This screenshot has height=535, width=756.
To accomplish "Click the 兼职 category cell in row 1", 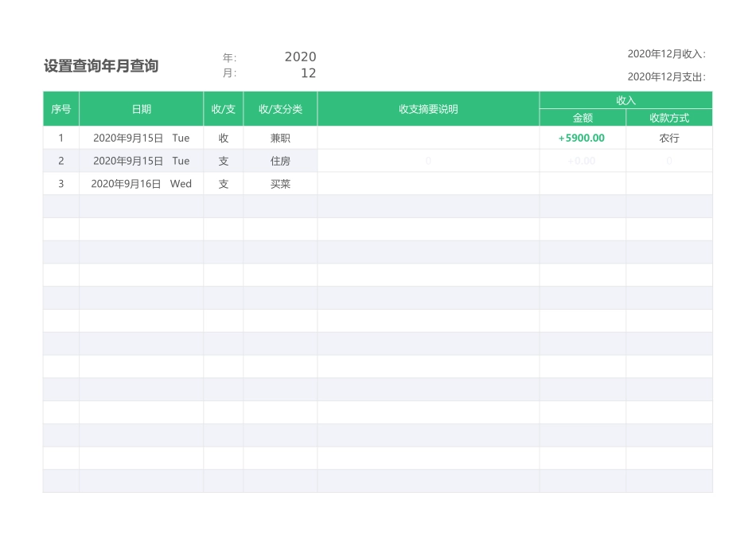I will pos(280,138).
